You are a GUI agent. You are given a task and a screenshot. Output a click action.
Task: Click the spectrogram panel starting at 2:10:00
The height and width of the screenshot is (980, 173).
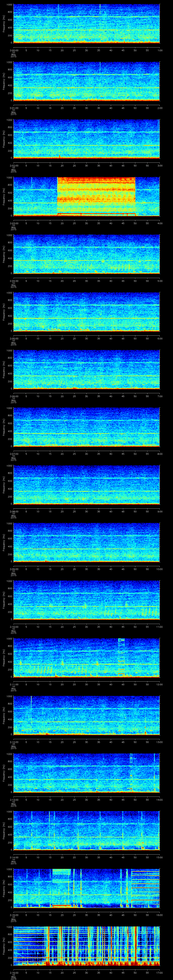pyautogui.click(x=86, y=600)
